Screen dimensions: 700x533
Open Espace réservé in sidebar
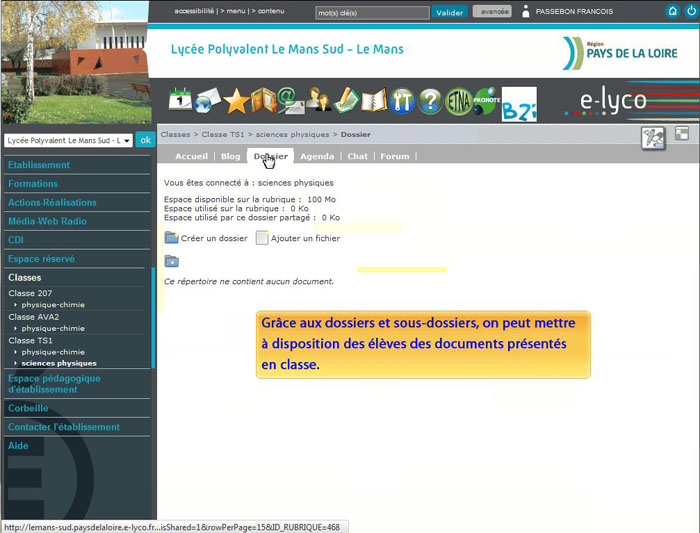click(42, 258)
